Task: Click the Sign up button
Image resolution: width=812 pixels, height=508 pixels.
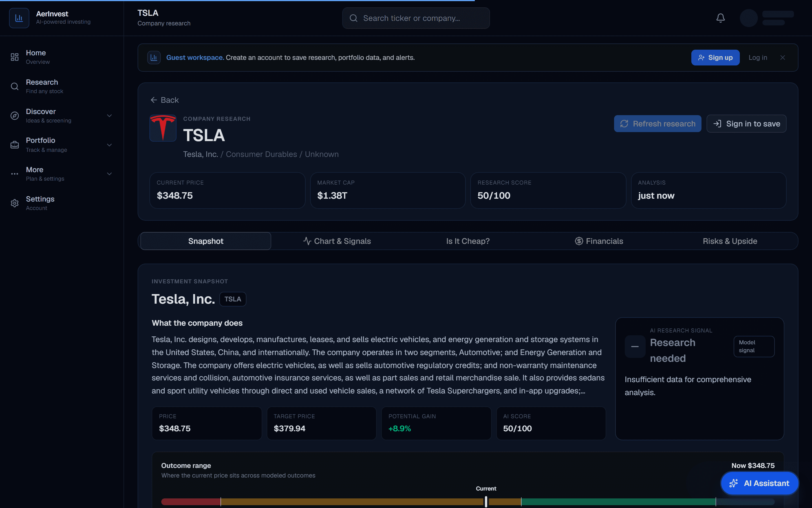Action: [715, 58]
